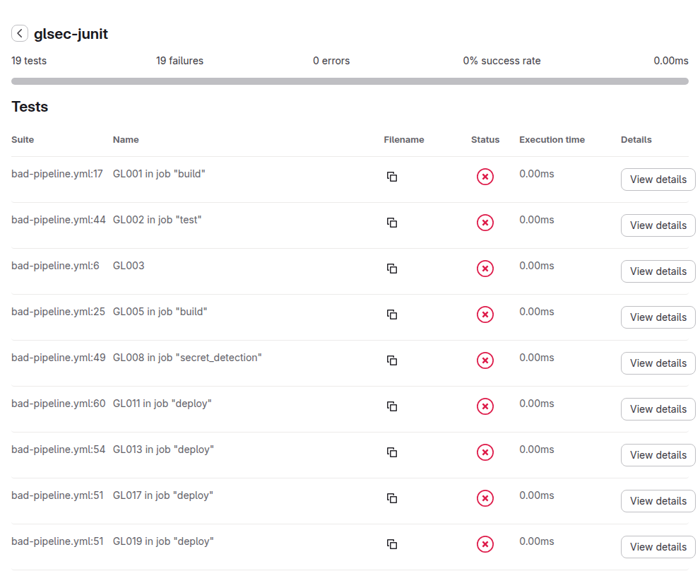The height and width of the screenshot is (588, 700).
Task: Click failed status icon for GL005 row
Action: point(485,314)
